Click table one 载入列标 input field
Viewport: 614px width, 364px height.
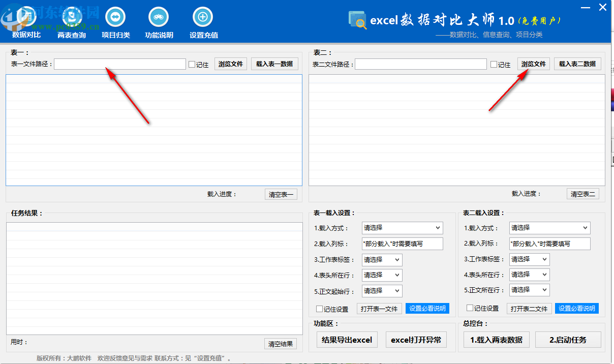pyautogui.click(x=403, y=244)
